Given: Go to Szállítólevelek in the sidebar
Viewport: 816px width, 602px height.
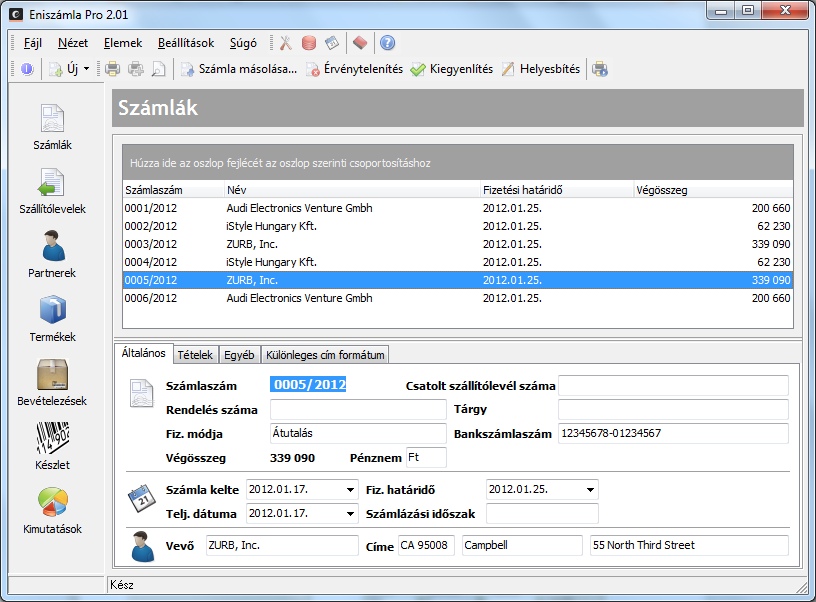Looking at the screenshot, I should tap(52, 191).
